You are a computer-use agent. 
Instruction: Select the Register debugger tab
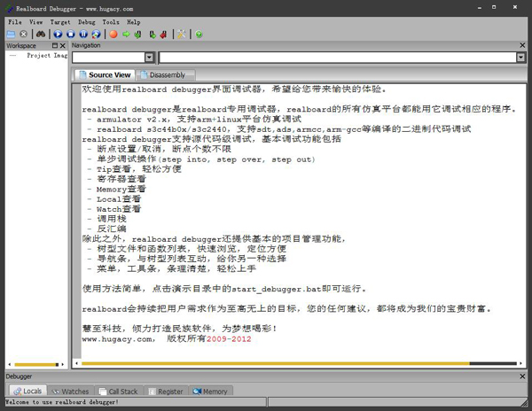(166, 392)
